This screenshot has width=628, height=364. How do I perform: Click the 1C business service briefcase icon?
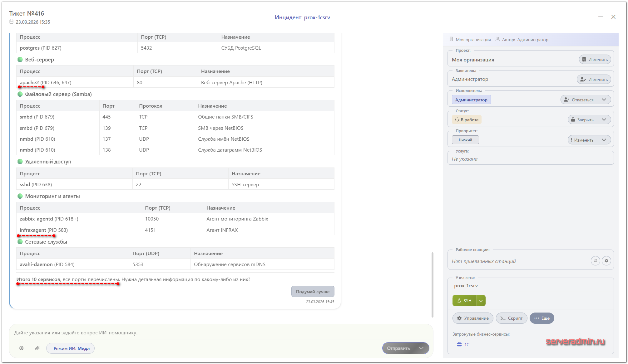459,344
